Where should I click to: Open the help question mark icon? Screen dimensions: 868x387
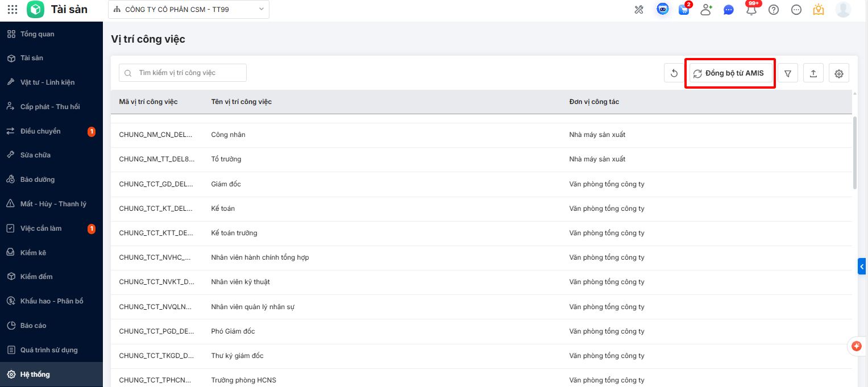tap(774, 10)
